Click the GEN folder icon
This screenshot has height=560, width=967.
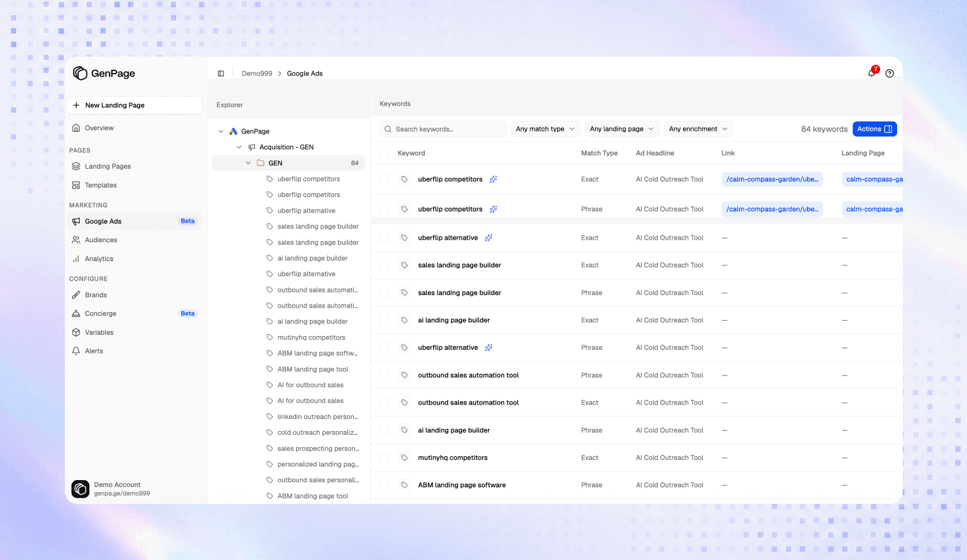click(261, 163)
